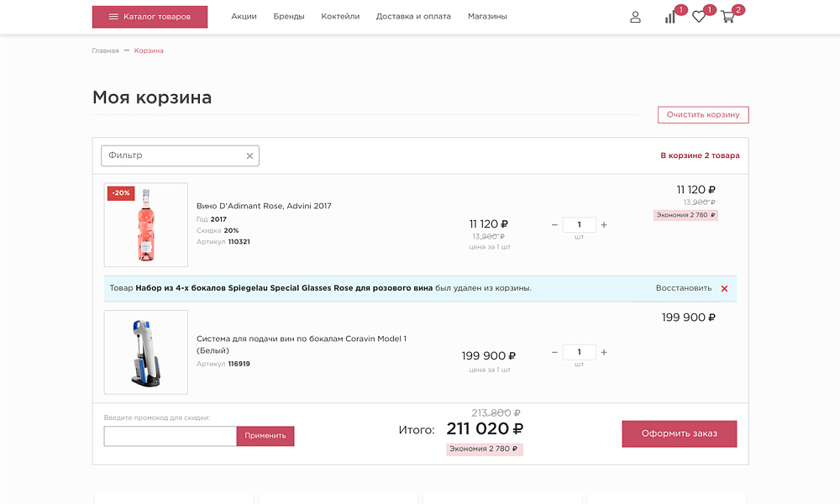Dismiss the removal notice via red X icon

coord(724,288)
